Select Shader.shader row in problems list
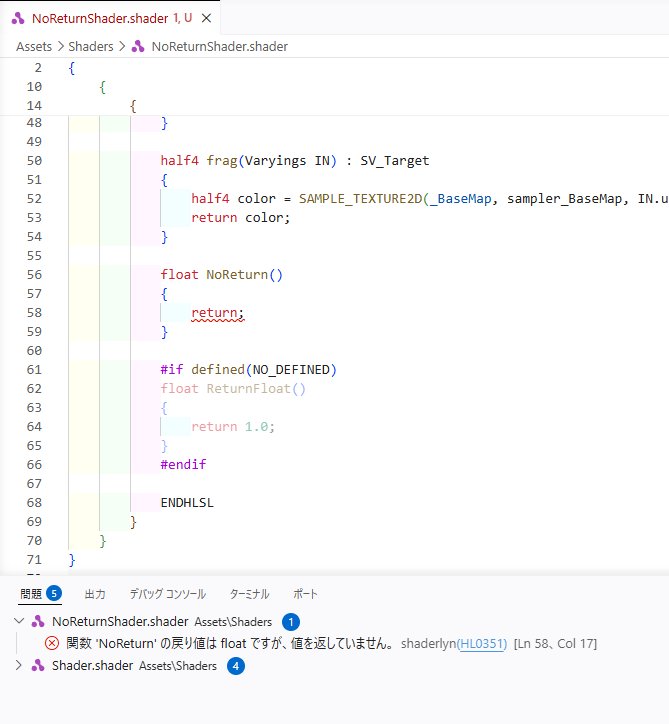The height and width of the screenshot is (724, 669). click(x=334, y=666)
